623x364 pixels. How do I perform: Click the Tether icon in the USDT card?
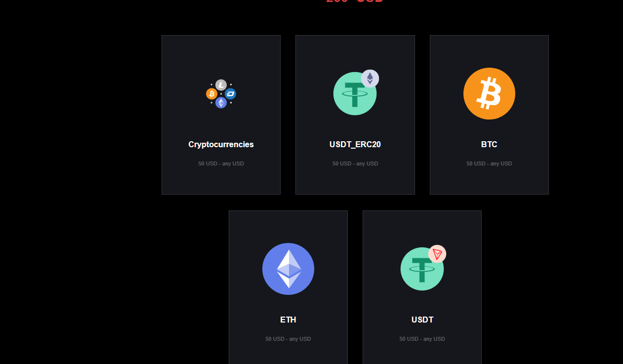[422, 269]
